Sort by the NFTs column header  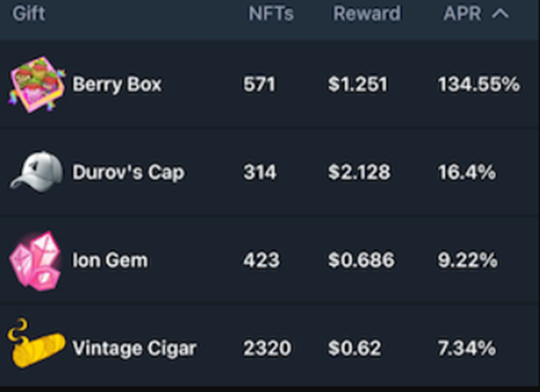(271, 14)
